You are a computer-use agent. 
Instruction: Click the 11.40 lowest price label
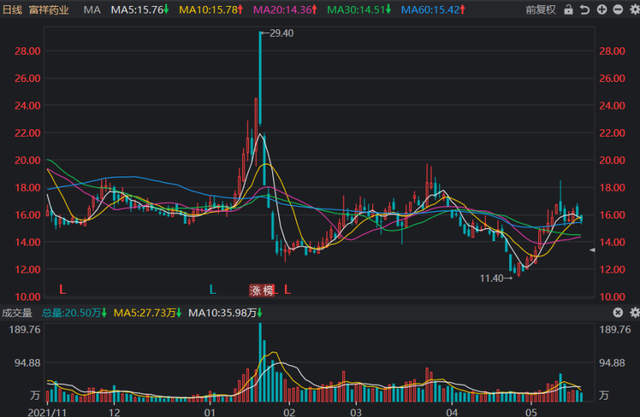tap(492, 277)
